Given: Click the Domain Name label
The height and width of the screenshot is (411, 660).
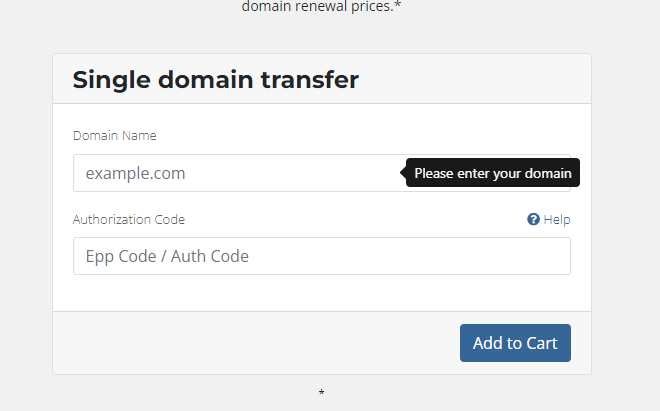Looking at the screenshot, I should tap(114, 136).
